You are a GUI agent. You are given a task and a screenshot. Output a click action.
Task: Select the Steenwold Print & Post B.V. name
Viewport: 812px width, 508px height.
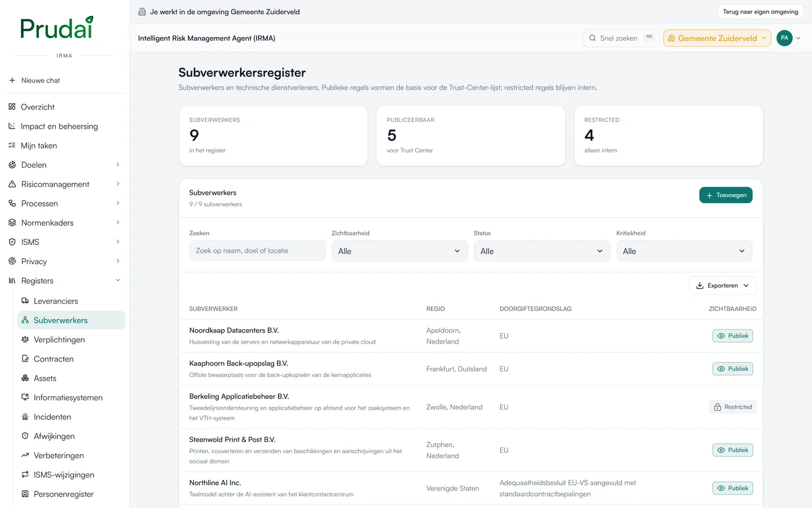pos(232,440)
